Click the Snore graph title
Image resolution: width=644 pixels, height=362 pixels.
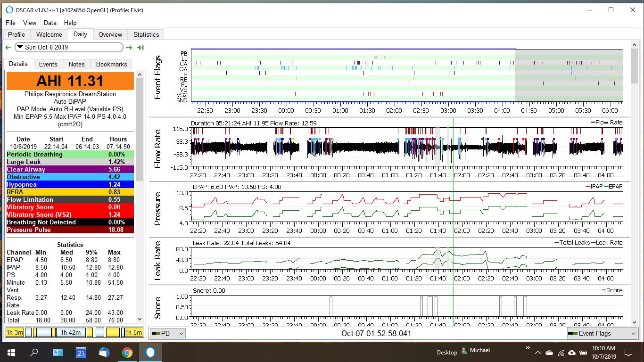coord(158,307)
